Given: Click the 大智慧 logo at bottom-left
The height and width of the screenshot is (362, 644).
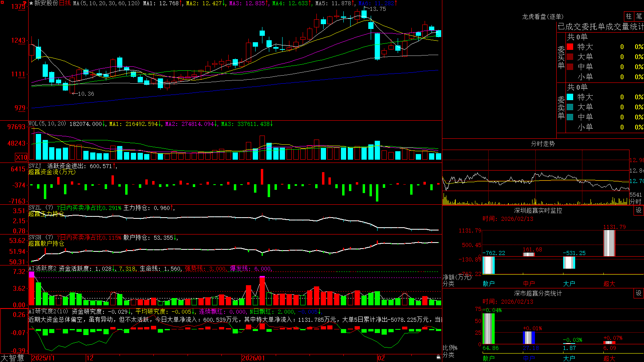Looking at the screenshot, I should click(x=12, y=358).
